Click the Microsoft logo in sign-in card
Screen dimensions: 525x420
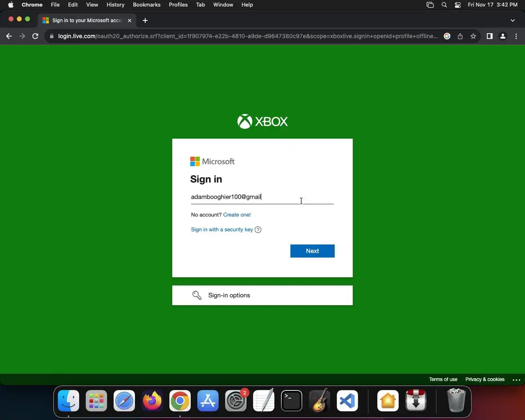click(212, 162)
